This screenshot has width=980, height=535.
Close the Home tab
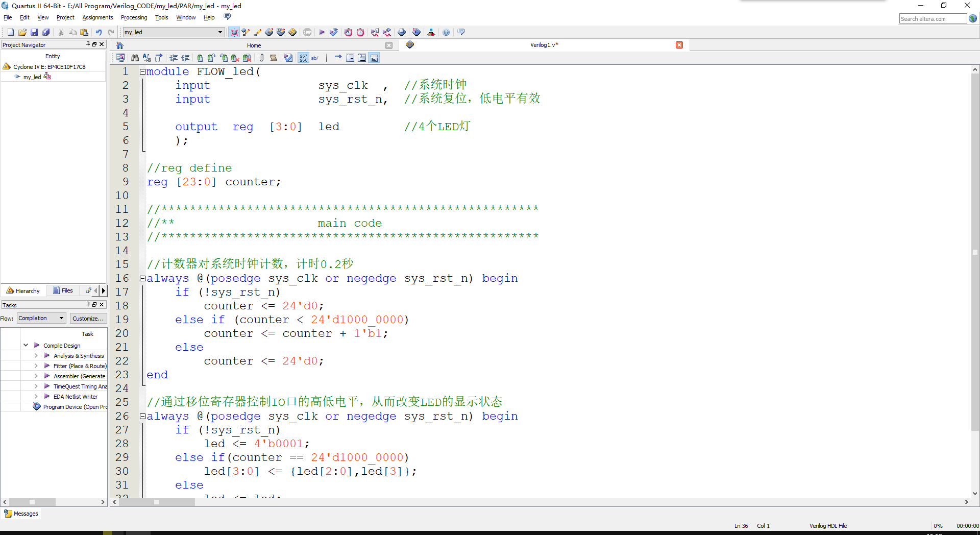(389, 45)
